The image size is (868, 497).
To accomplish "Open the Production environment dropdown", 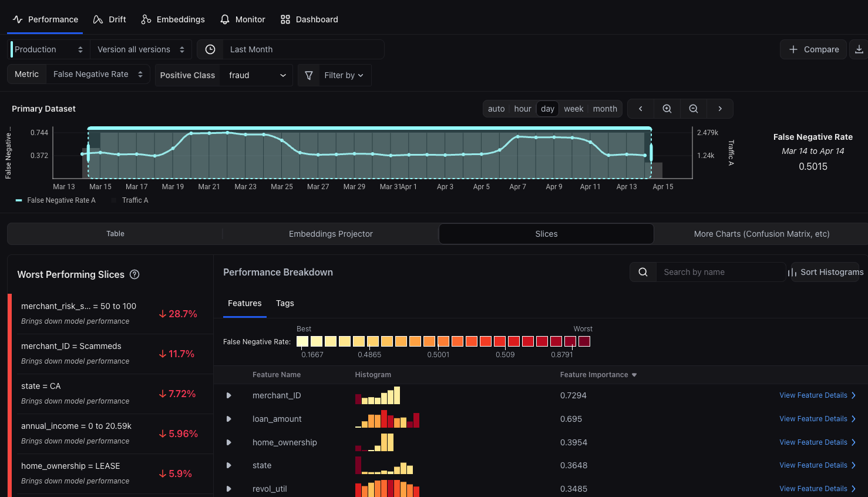I will tap(49, 49).
